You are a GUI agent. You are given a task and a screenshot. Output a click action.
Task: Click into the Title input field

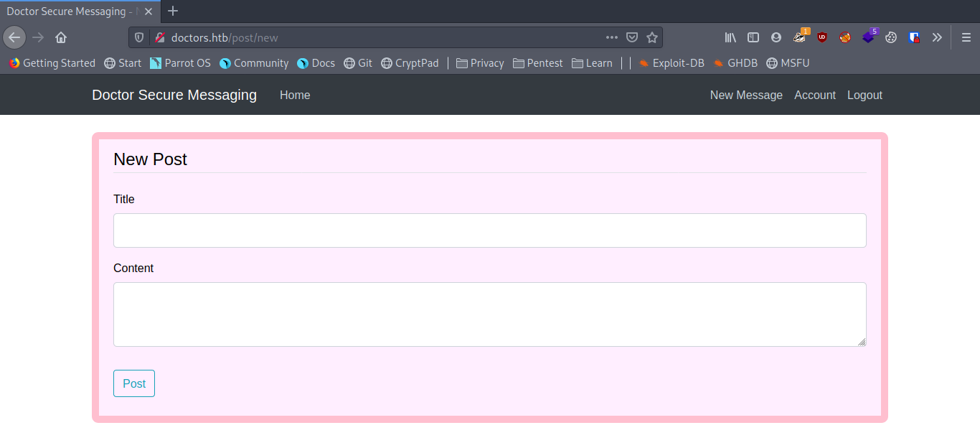coord(489,230)
